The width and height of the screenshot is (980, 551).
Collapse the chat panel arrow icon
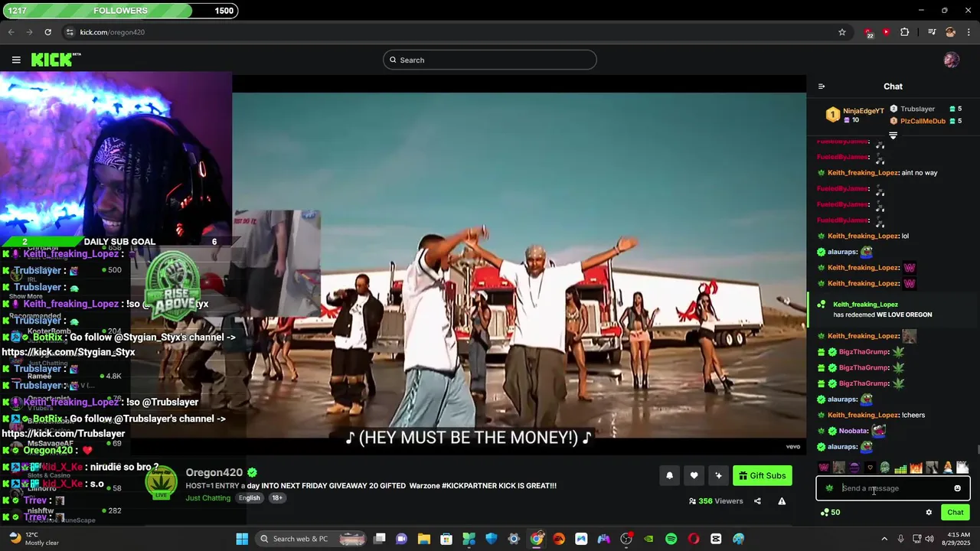[x=822, y=86]
